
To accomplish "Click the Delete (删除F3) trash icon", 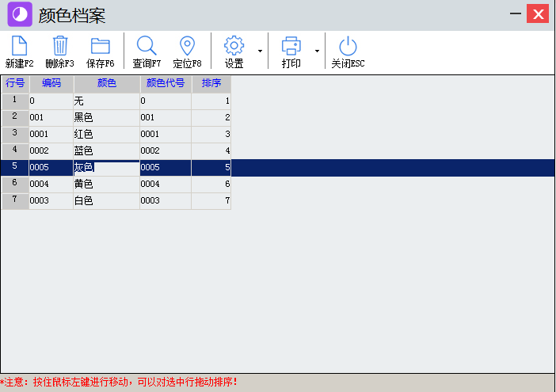I will coord(59,46).
